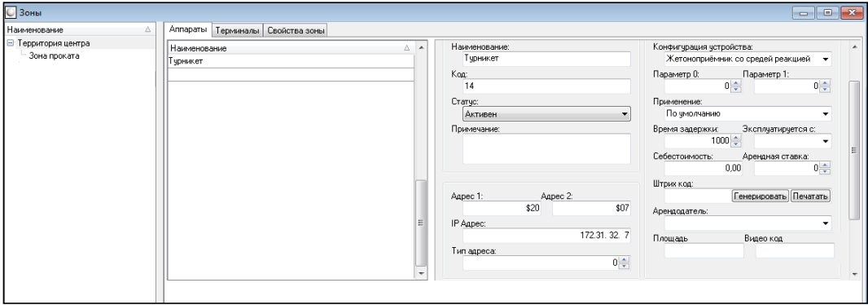Open the Свойства зоны tab
The image size is (868, 305).
[296, 31]
